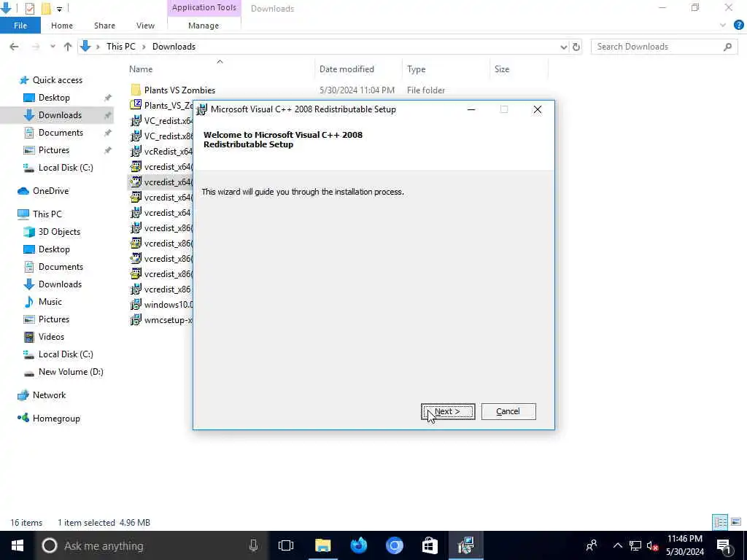Switch to large icons view layout
Viewport: 747px width, 560px height.
(736, 522)
